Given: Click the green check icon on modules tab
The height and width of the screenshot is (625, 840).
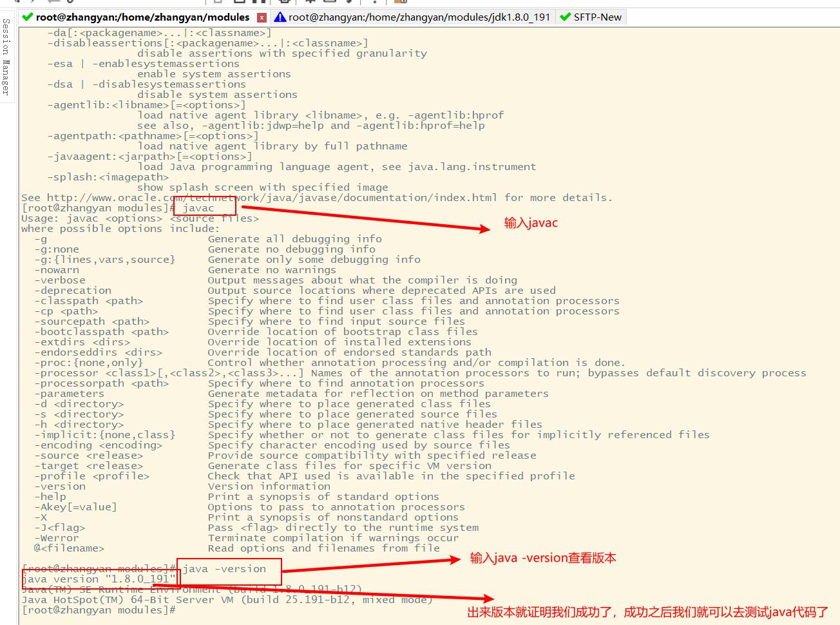Looking at the screenshot, I should coord(28,17).
